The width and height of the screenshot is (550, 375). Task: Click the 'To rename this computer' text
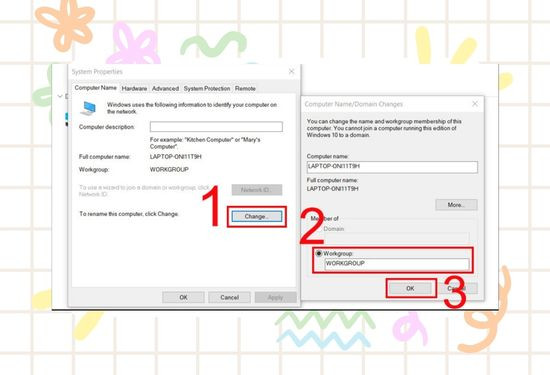129,214
